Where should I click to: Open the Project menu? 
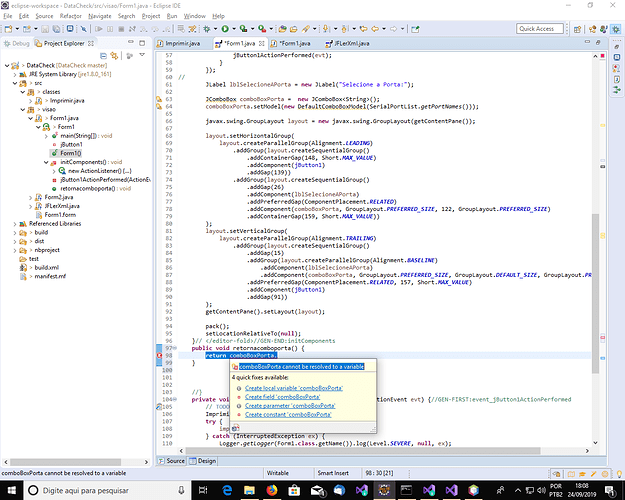151,16
